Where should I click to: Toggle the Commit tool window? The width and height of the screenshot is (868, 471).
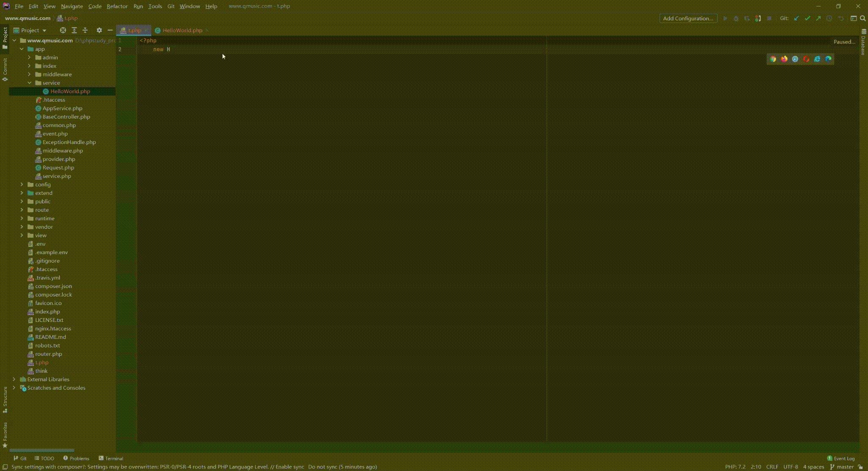5,69
